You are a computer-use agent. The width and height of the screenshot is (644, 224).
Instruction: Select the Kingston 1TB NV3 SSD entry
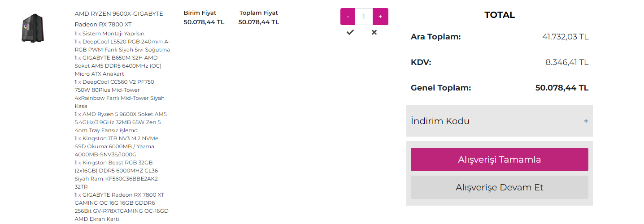(x=117, y=146)
